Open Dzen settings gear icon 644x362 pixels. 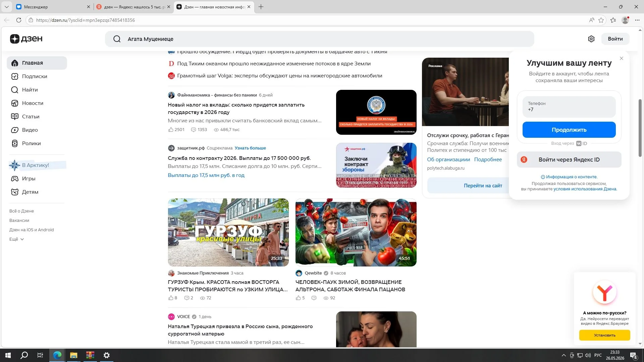pyautogui.click(x=591, y=39)
